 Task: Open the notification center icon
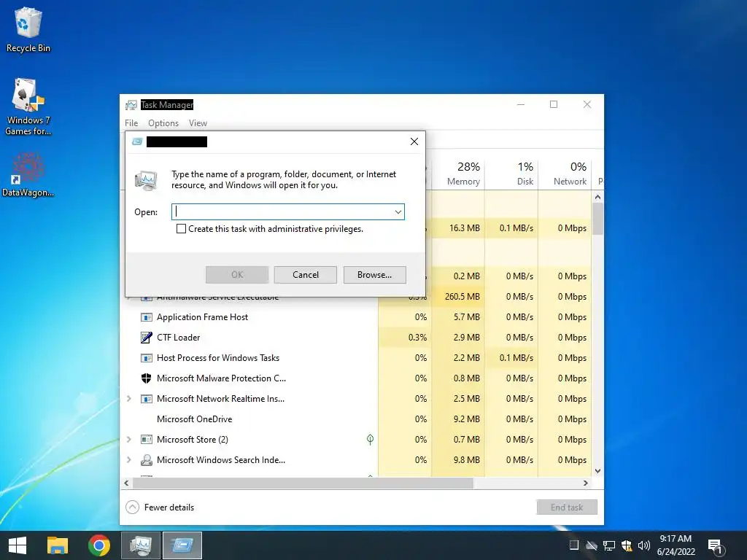click(716, 545)
